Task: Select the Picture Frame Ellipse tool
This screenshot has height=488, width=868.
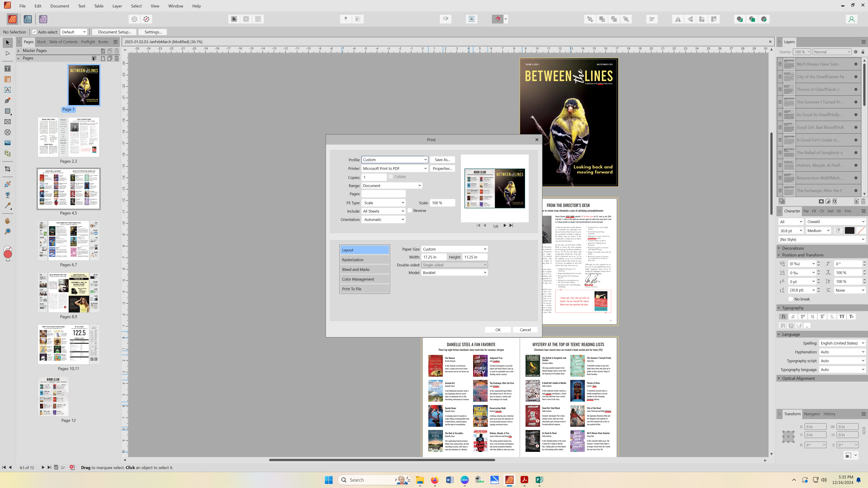Action: [x=7, y=132]
